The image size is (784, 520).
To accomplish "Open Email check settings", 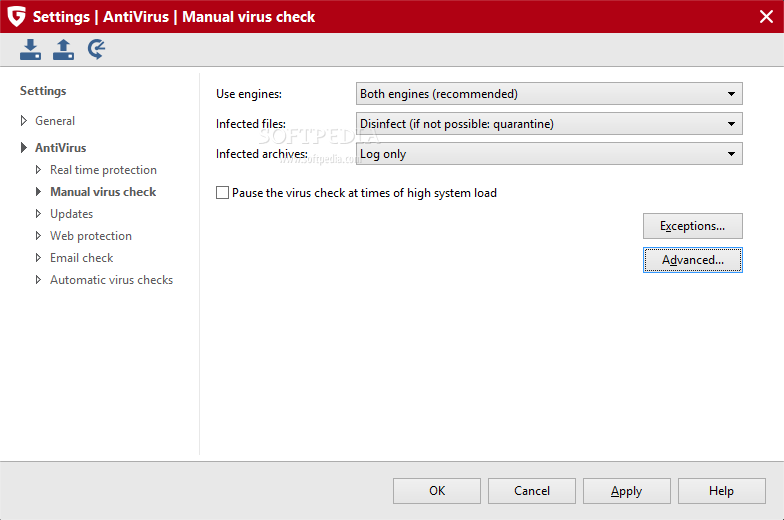I will click(82, 258).
